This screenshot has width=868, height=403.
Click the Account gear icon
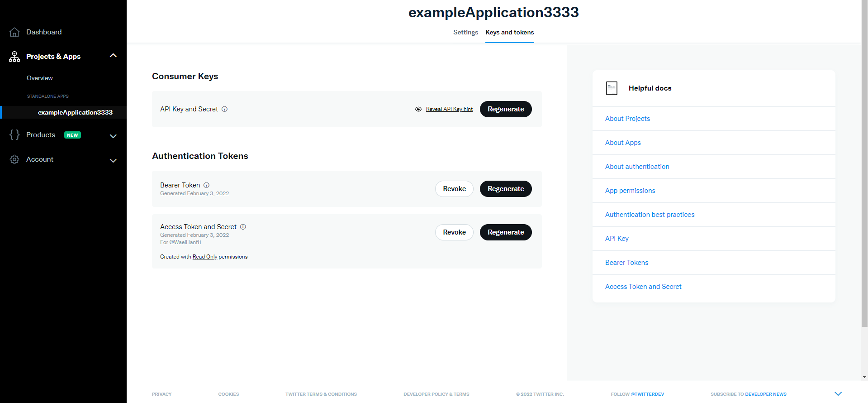(x=14, y=159)
